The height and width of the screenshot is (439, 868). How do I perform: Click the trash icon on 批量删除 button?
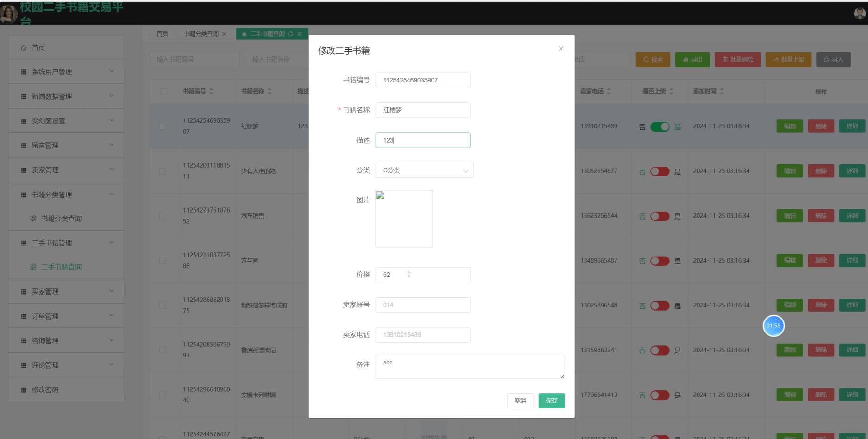click(726, 59)
